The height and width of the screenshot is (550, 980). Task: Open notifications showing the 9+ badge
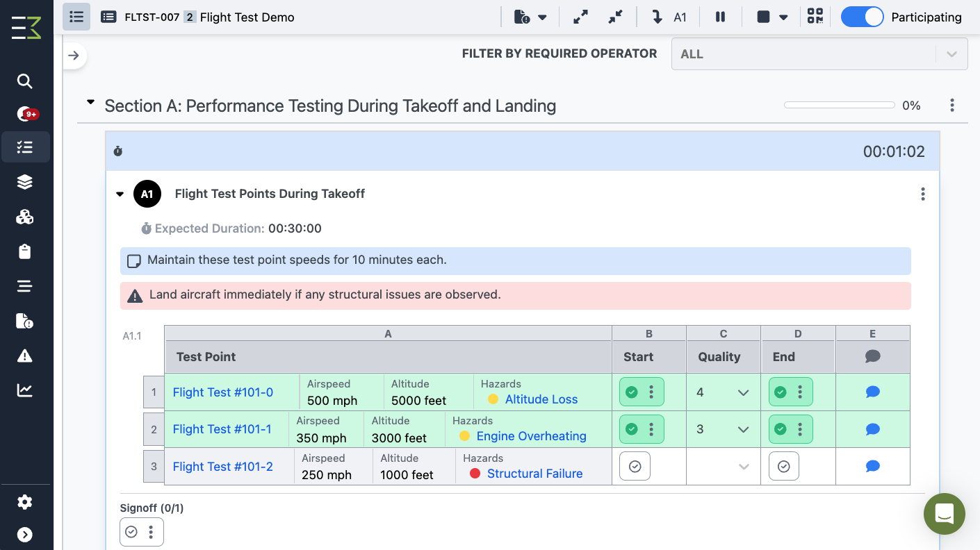point(25,113)
